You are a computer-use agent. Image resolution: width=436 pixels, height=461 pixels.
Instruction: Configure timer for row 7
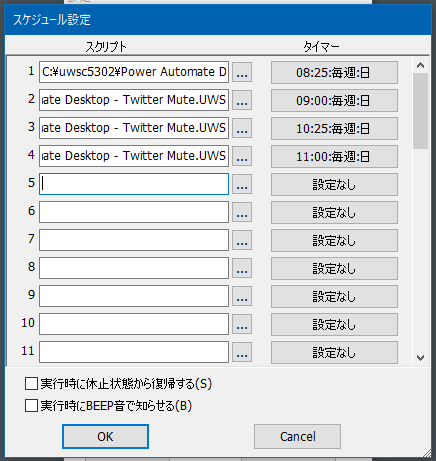point(334,240)
